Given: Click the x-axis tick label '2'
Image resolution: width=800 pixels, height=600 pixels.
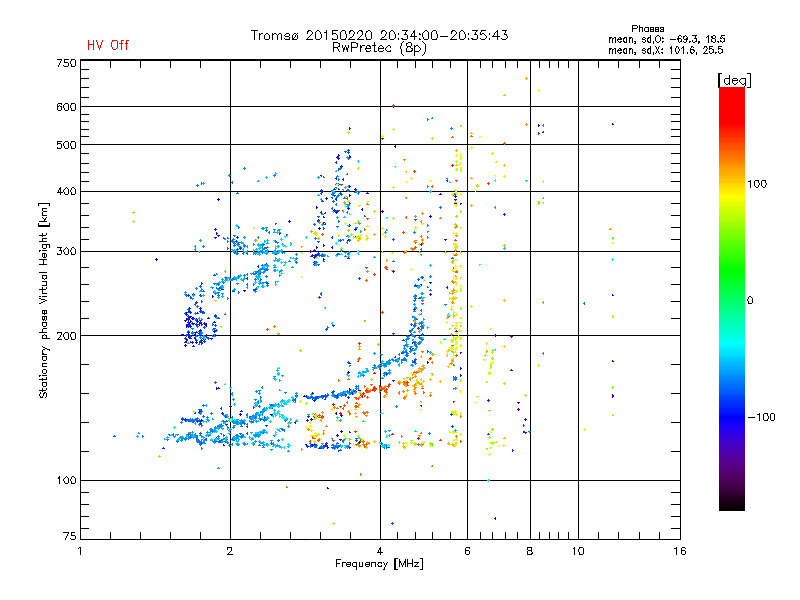Looking at the screenshot, I should pos(230,551).
